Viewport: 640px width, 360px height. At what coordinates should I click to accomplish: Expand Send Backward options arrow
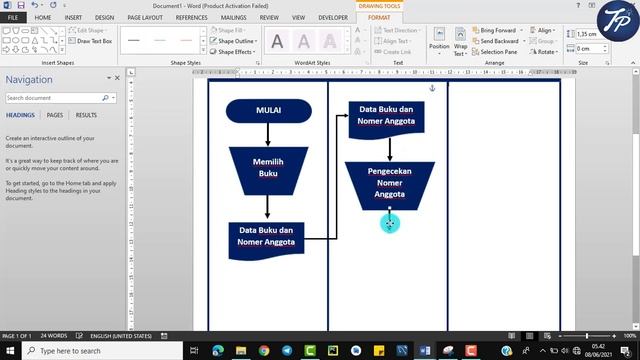524,41
